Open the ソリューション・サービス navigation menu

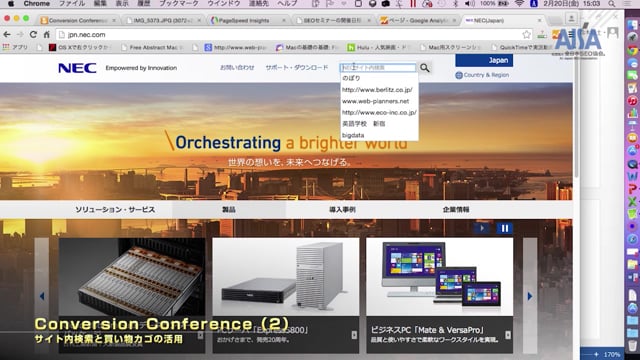tap(115, 209)
